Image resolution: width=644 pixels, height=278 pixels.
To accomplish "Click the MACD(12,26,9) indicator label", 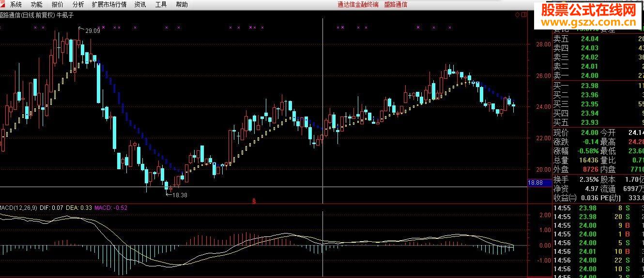I will pyautogui.click(x=18, y=207).
